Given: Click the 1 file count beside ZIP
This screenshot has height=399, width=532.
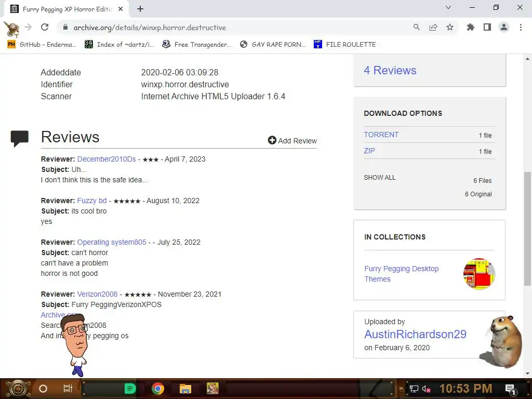Looking at the screenshot, I should point(485,151).
